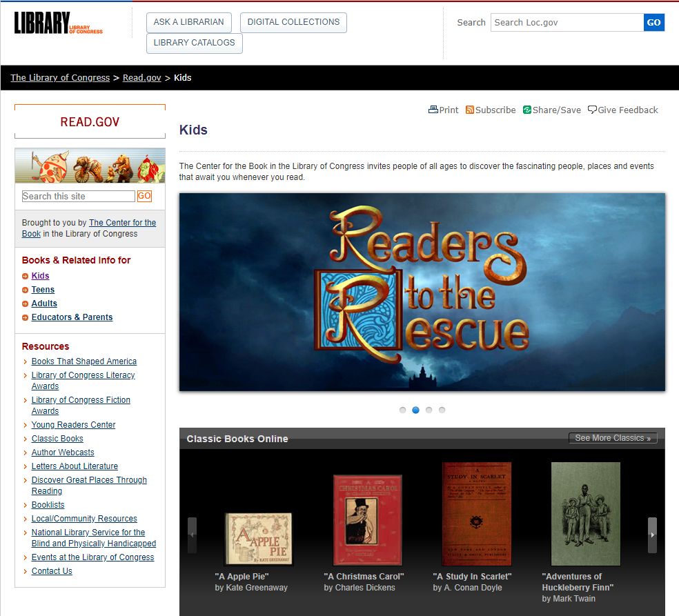Image resolution: width=679 pixels, height=616 pixels.
Task: Open Letters About Literature link
Action: click(75, 466)
